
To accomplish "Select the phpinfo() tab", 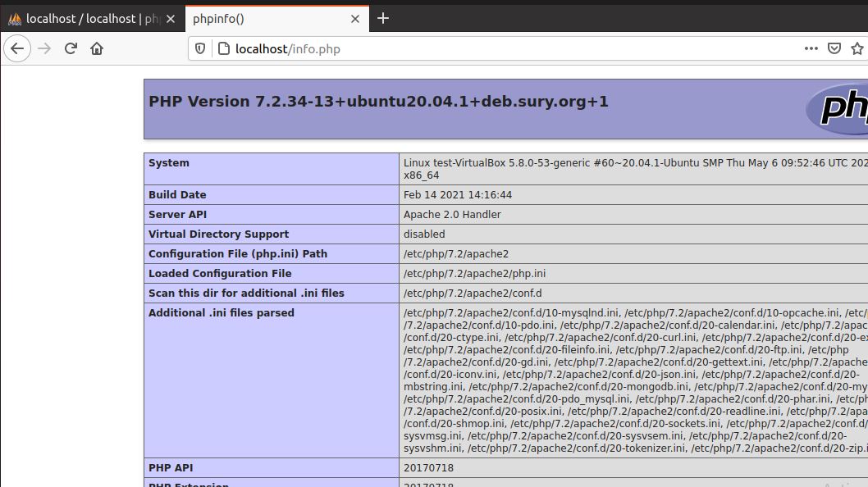I will [x=276, y=18].
